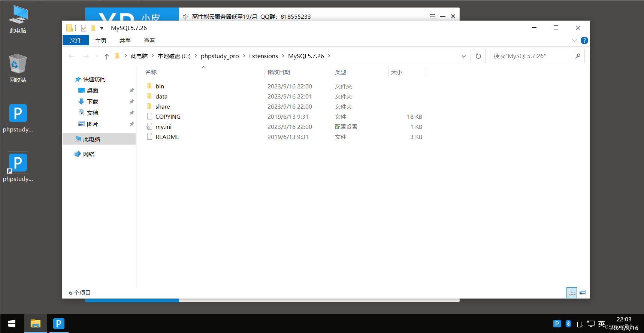The width and height of the screenshot is (644, 333).
Task: Select the my.ini config file icon
Action: pyautogui.click(x=149, y=127)
